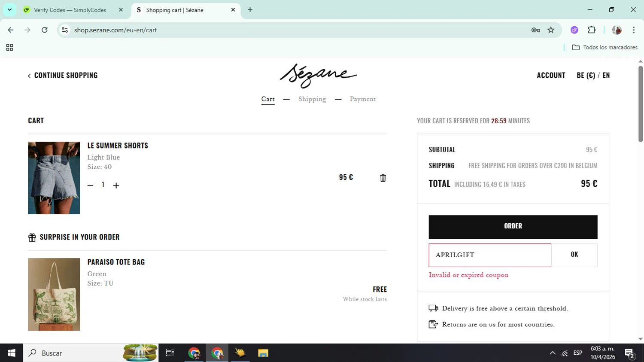Change language via EN selector

pos(606,75)
